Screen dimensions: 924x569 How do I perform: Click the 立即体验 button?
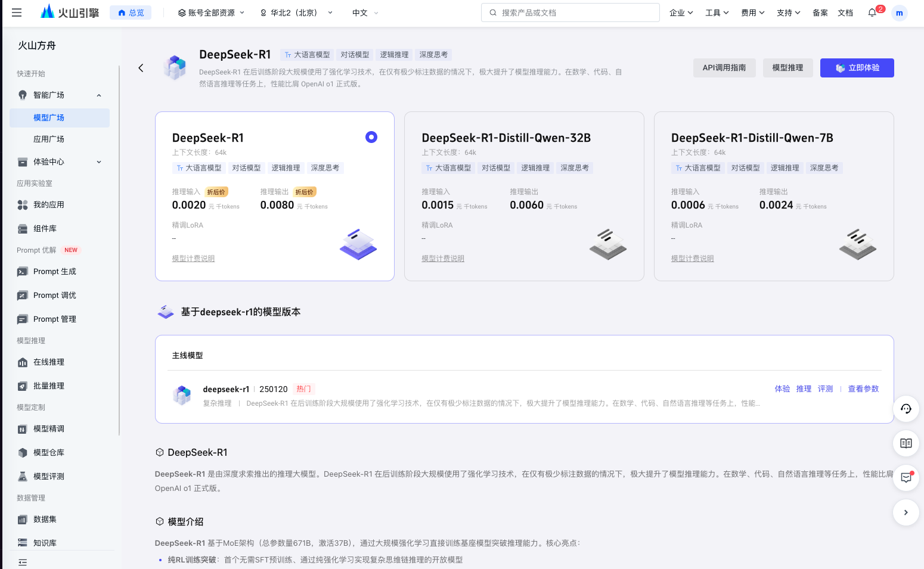coord(857,68)
